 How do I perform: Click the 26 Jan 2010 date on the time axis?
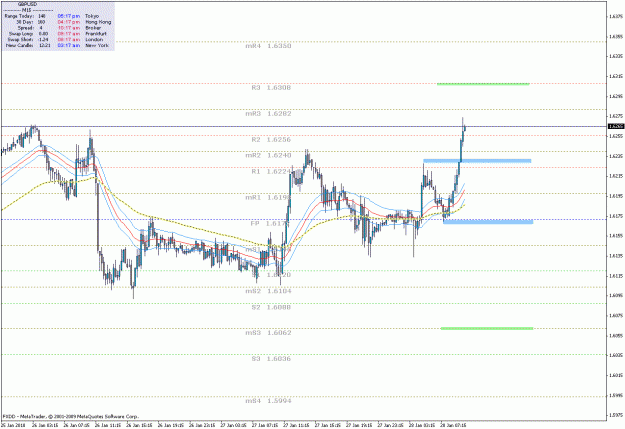click(x=14, y=425)
